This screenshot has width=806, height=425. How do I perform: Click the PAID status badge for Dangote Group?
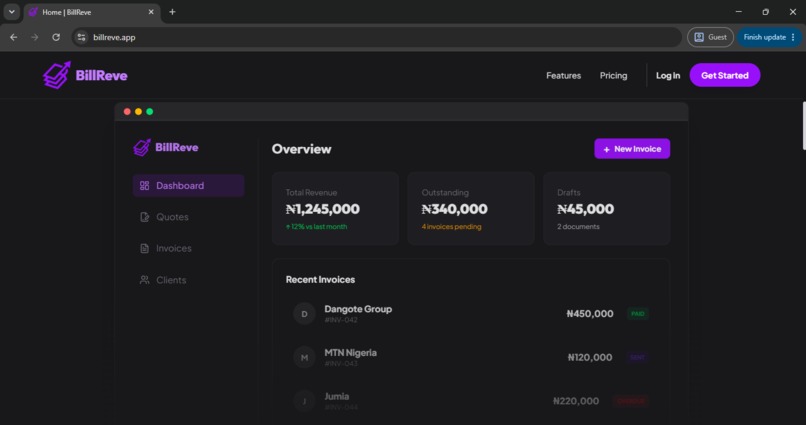(x=637, y=313)
